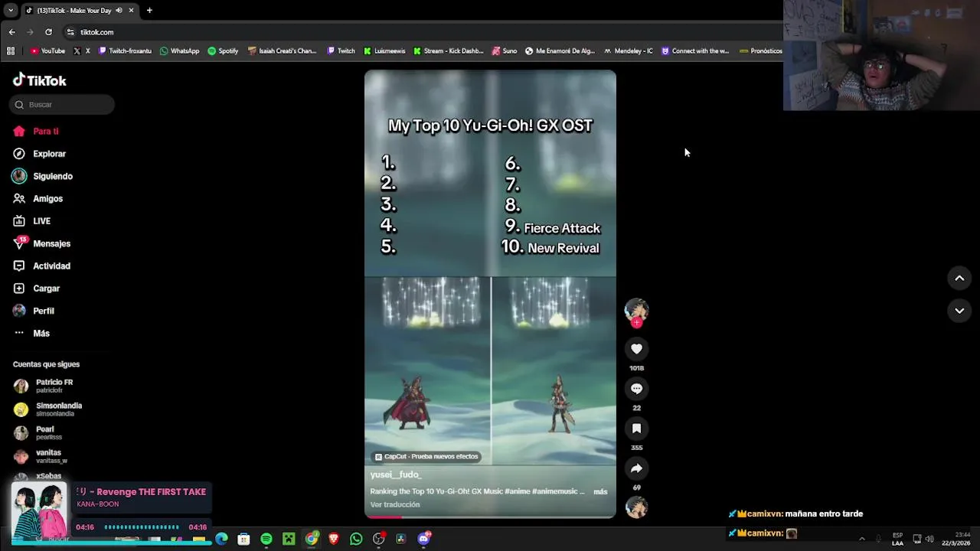Open the Cargar upload page
The height and width of the screenshot is (551, 980).
tap(36, 289)
